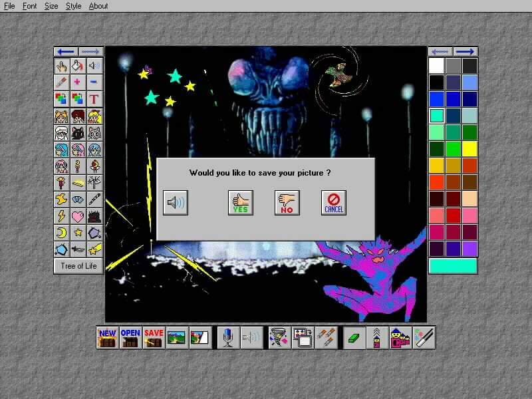This screenshot has width=532, height=399.
Task: Choose the yellow lightning bolt stamp
Action: click(x=61, y=216)
